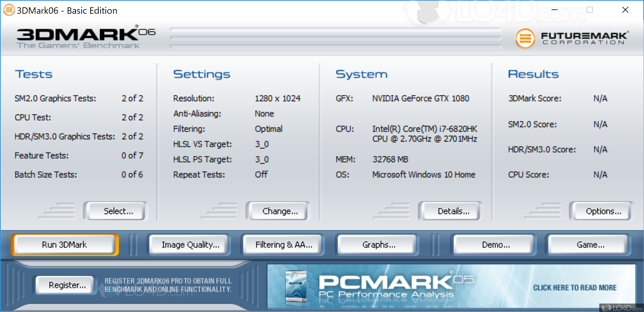Click the PCMark05 box art image

pyautogui.click(x=296, y=288)
